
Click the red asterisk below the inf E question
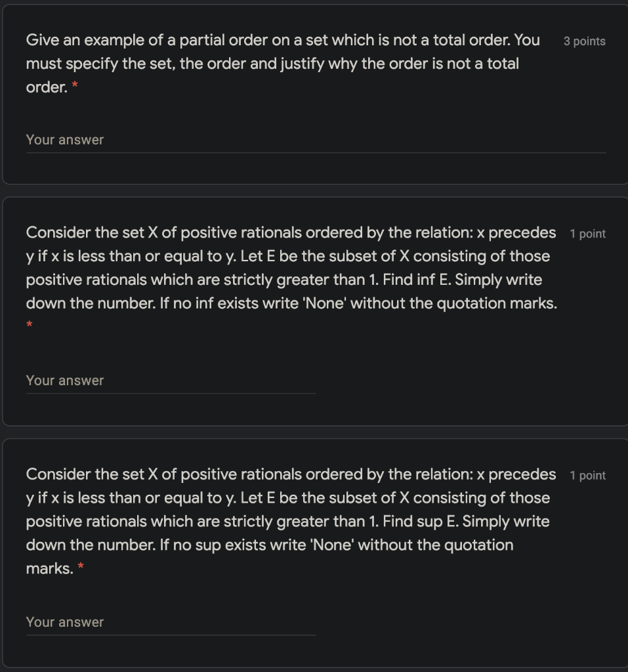[x=29, y=324]
